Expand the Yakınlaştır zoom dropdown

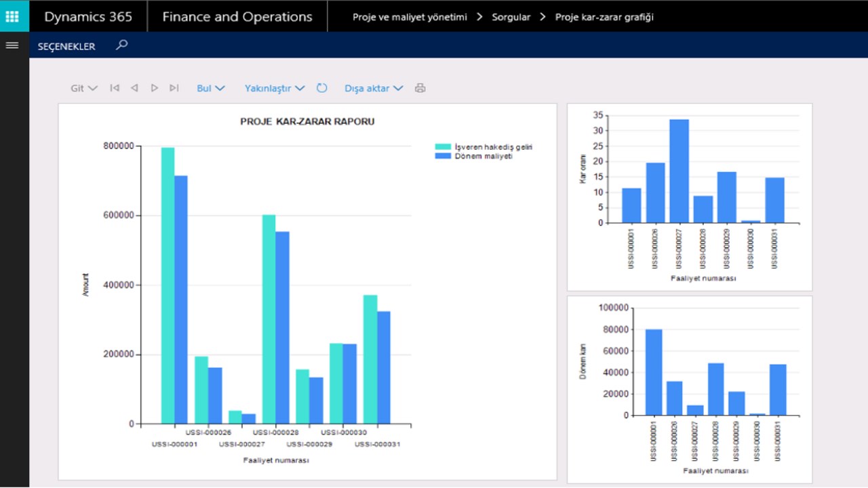click(x=275, y=88)
